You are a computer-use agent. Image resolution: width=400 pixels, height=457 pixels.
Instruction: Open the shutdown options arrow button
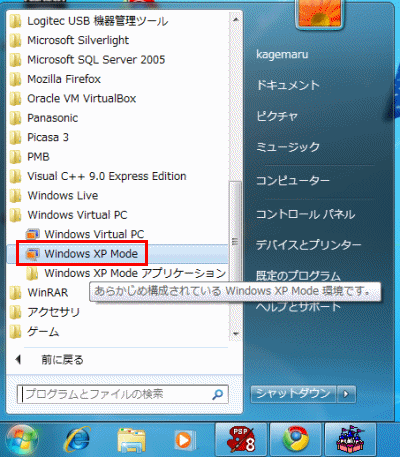click(x=346, y=394)
